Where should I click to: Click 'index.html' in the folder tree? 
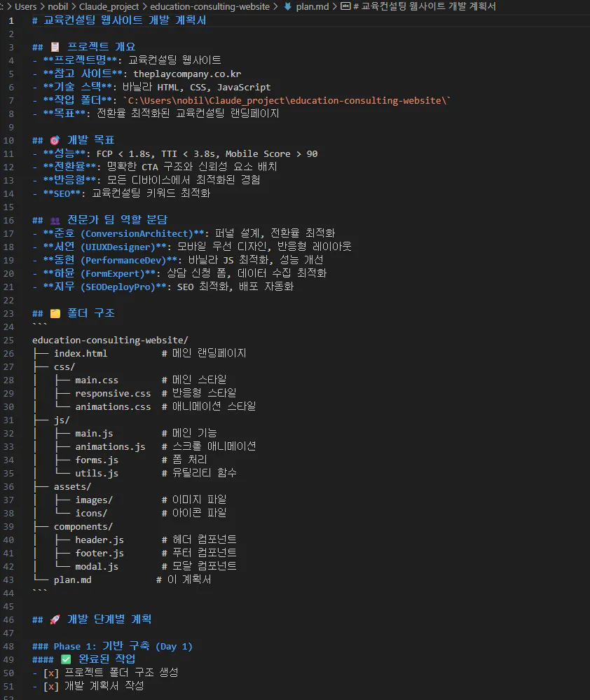(81, 354)
